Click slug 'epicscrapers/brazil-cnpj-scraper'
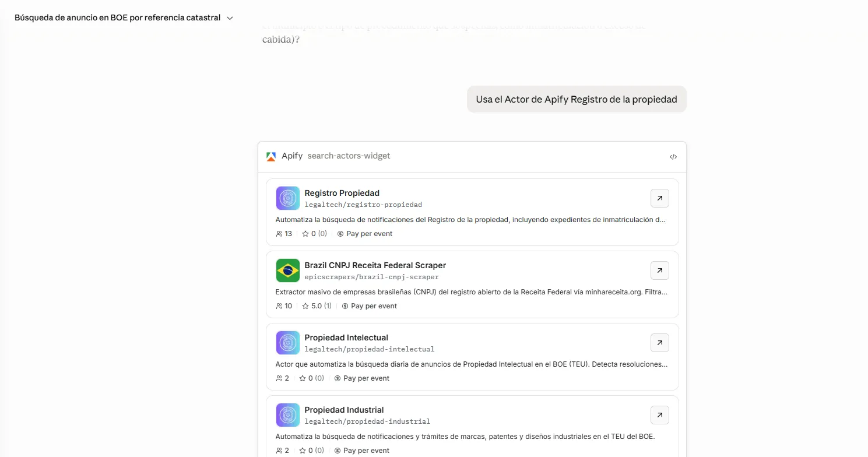868x457 pixels. tap(372, 277)
